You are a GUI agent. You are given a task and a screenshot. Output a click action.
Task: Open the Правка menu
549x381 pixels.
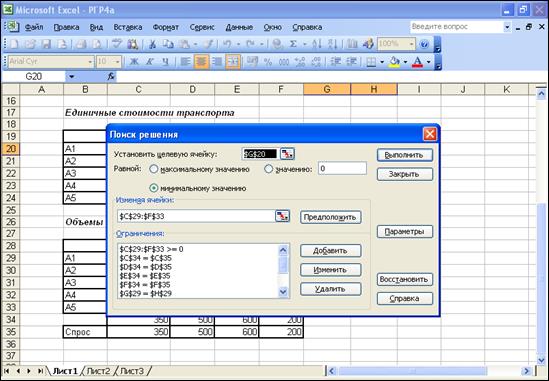66,27
